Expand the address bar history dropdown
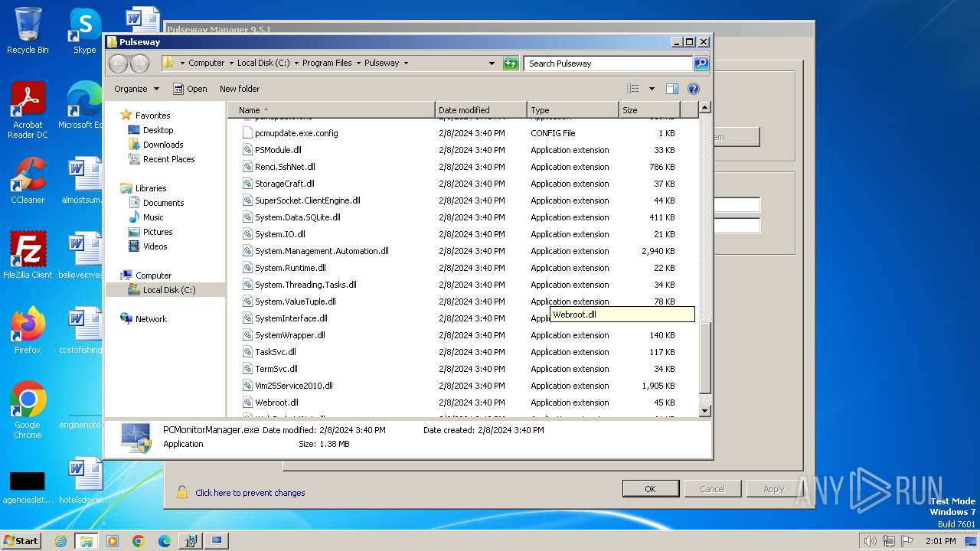This screenshot has height=551, width=980. click(x=492, y=64)
